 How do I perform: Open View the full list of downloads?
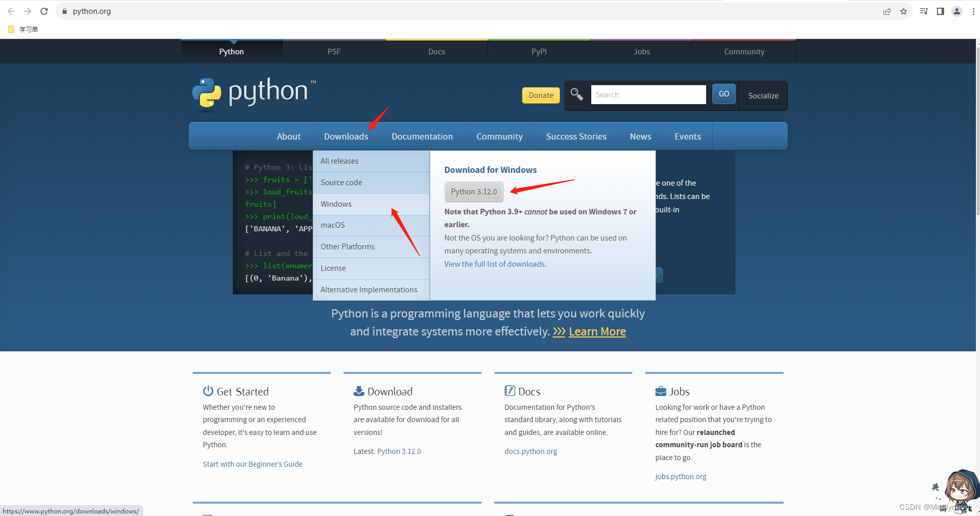(495, 264)
